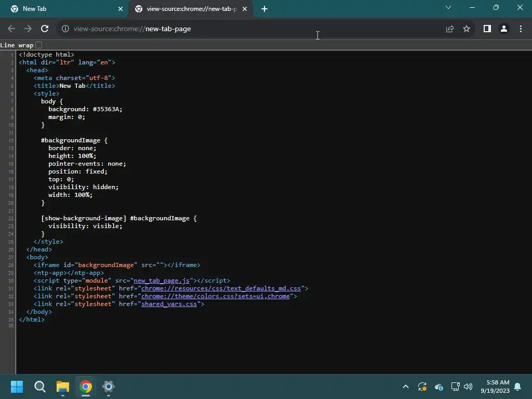Click the 'position: fixed;' line
Viewport: 532px width, 399px height.
[x=78, y=171]
